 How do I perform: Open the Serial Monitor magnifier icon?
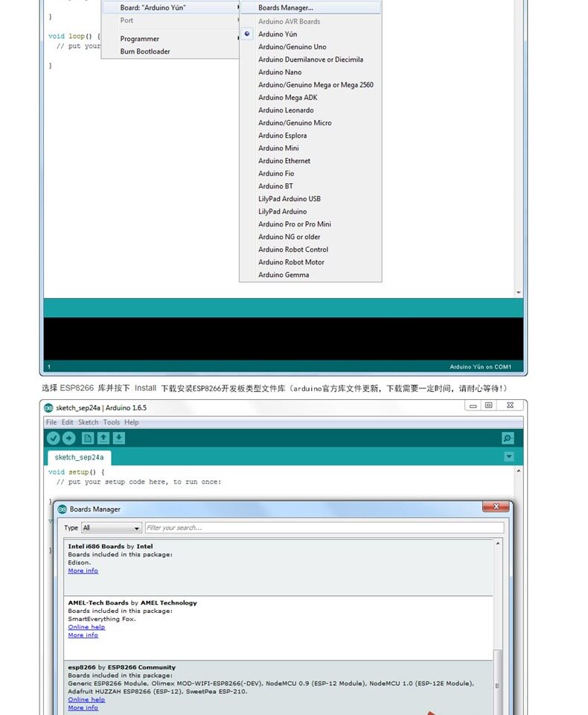click(508, 438)
